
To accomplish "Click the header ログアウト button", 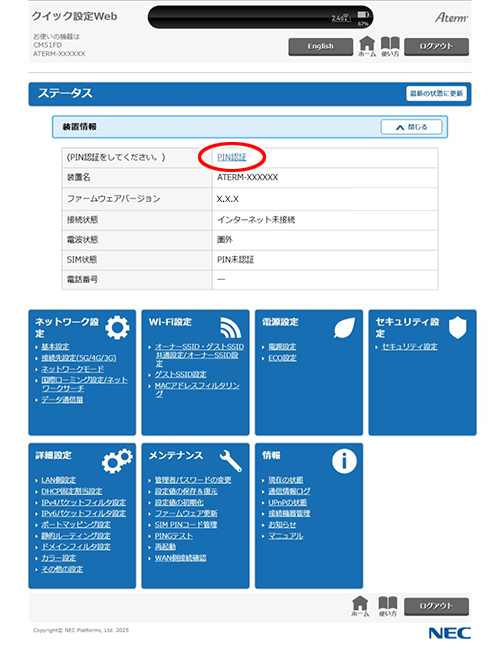I will (436, 47).
